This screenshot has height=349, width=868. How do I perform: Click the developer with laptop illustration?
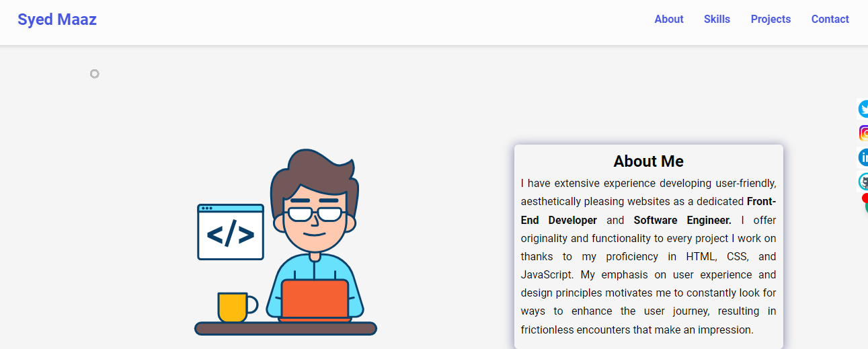(286, 242)
